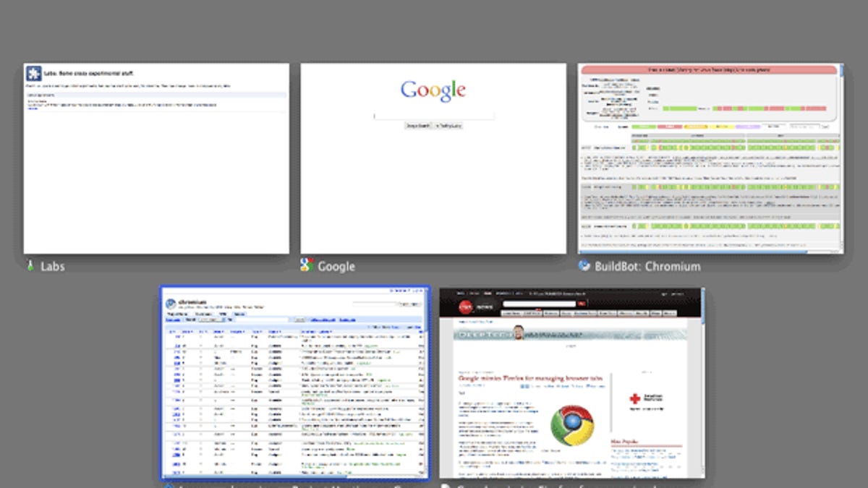Image resolution: width=868 pixels, height=488 pixels.
Task: Click the Google logo on the homepage thumbnail
Action: coord(434,89)
